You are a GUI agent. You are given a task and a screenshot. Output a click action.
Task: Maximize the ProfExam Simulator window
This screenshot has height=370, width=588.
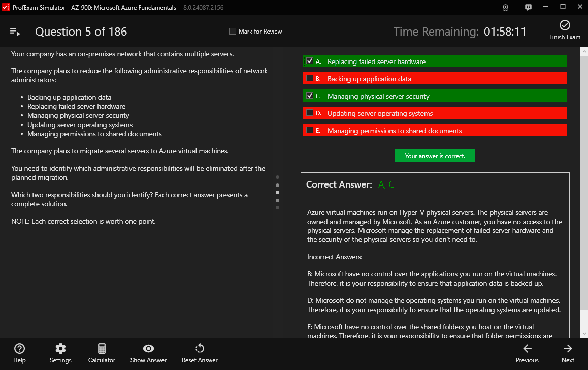(x=563, y=7)
